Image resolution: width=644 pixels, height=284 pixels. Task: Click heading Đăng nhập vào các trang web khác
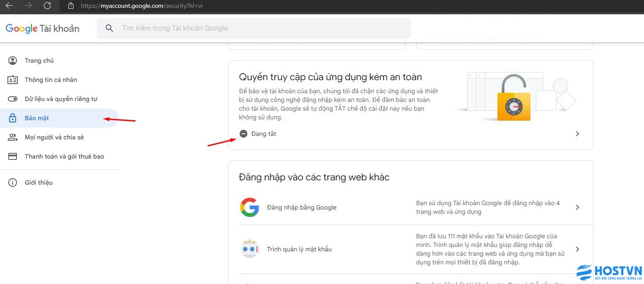coord(314,177)
